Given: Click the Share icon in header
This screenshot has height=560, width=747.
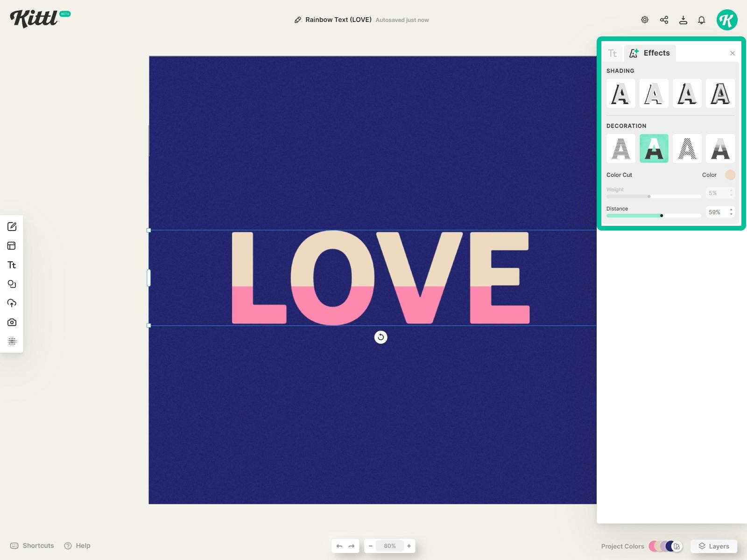Looking at the screenshot, I should pyautogui.click(x=664, y=20).
